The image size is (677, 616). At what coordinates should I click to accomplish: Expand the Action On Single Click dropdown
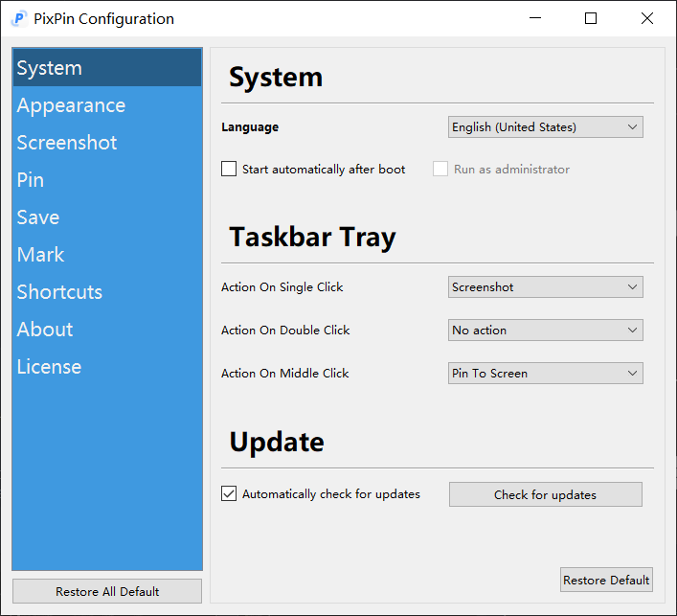[x=545, y=286]
